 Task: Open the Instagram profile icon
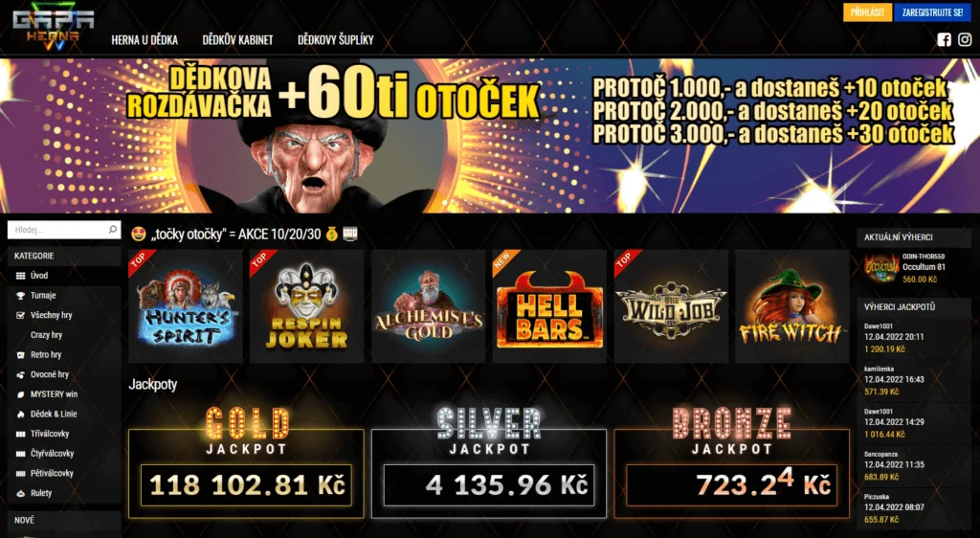[x=965, y=40]
